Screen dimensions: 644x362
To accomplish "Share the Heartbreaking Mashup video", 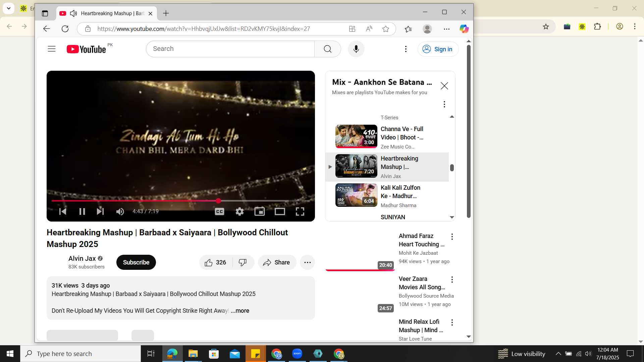I will [277, 262].
